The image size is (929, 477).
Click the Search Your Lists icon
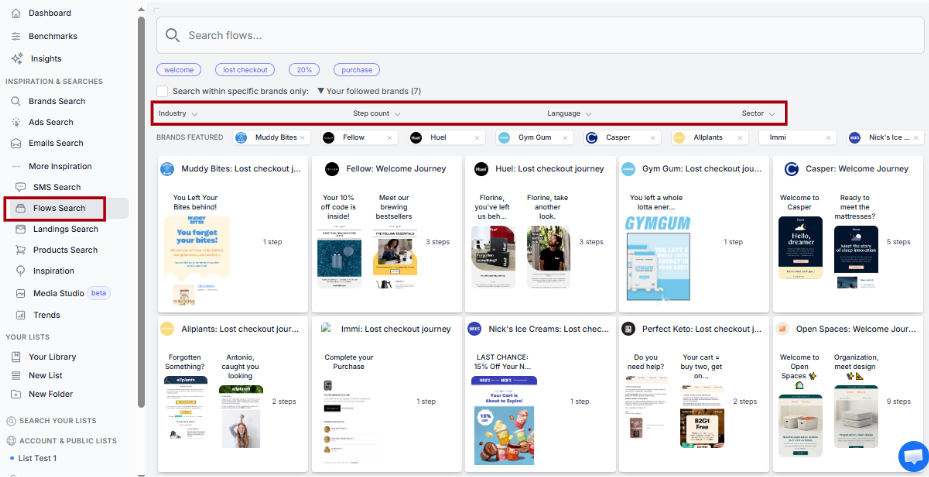[x=11, y=421]
